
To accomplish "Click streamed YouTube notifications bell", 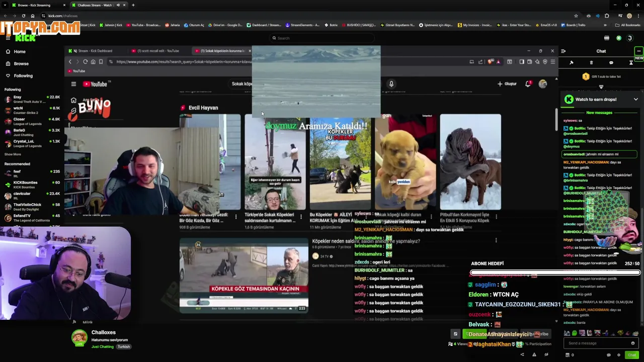I will pyautogui.click(x=528, y=84).
